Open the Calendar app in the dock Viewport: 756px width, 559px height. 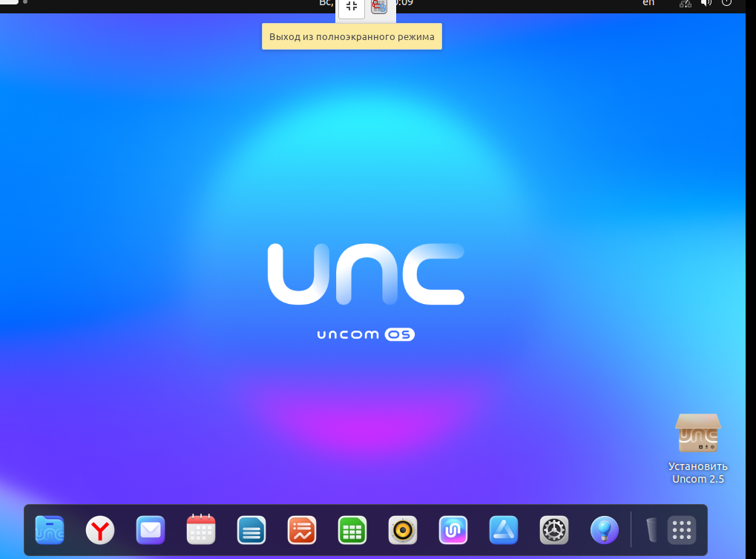click(x=201, y=529)
